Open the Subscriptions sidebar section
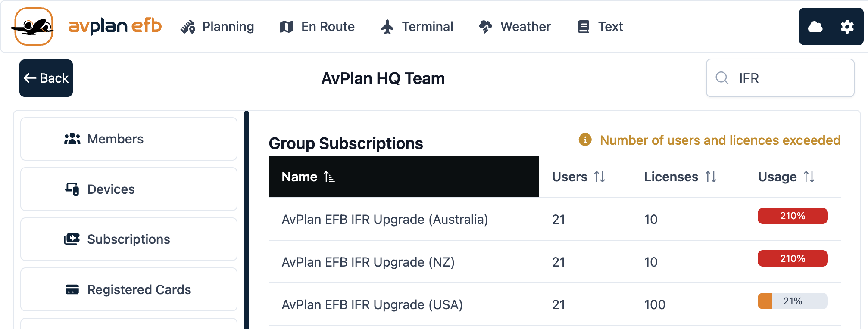 click(128, 239)
